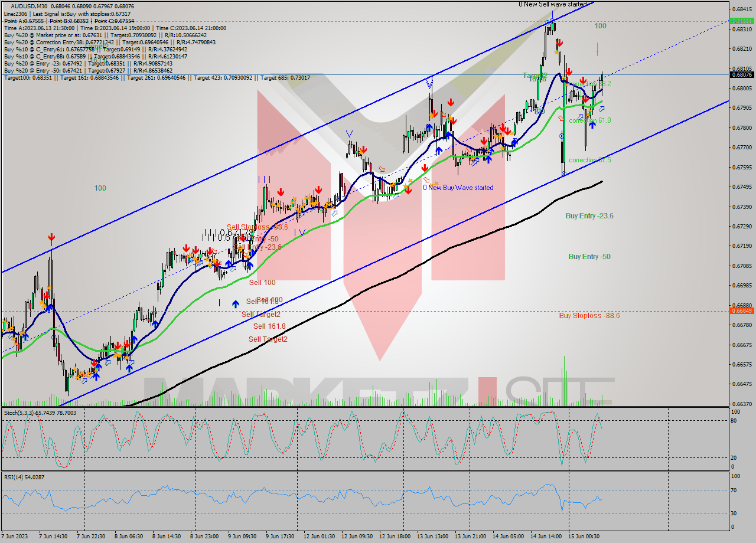Click the blue up arrow beside 'Sell 161.8'
This screenshot has width=756, height=543.
[x=235, y=304]
